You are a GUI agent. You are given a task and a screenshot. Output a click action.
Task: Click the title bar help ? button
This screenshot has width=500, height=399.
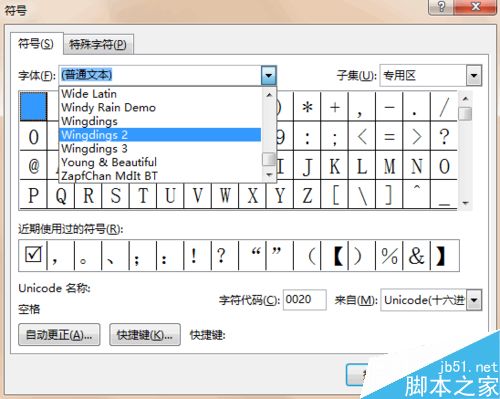(441, 7)
